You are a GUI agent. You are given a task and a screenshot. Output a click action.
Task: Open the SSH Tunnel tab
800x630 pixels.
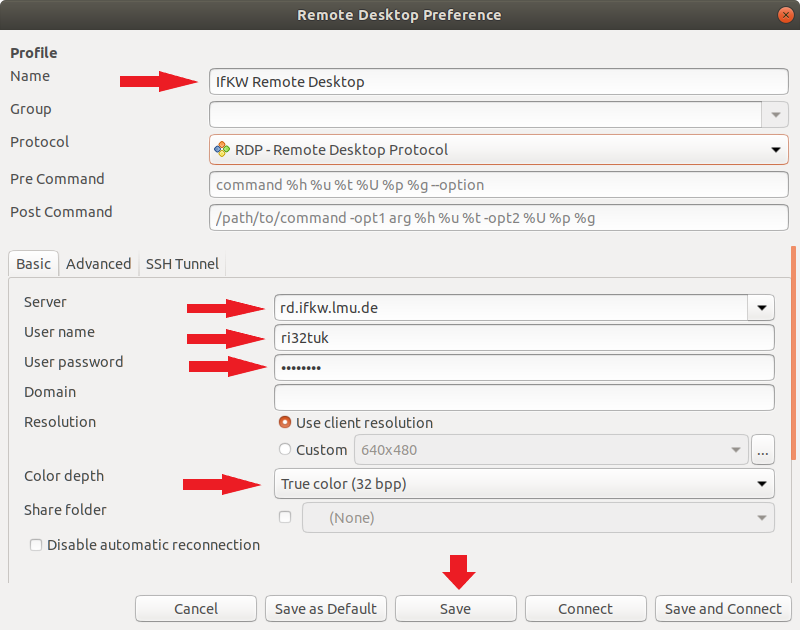coord(182,264)
